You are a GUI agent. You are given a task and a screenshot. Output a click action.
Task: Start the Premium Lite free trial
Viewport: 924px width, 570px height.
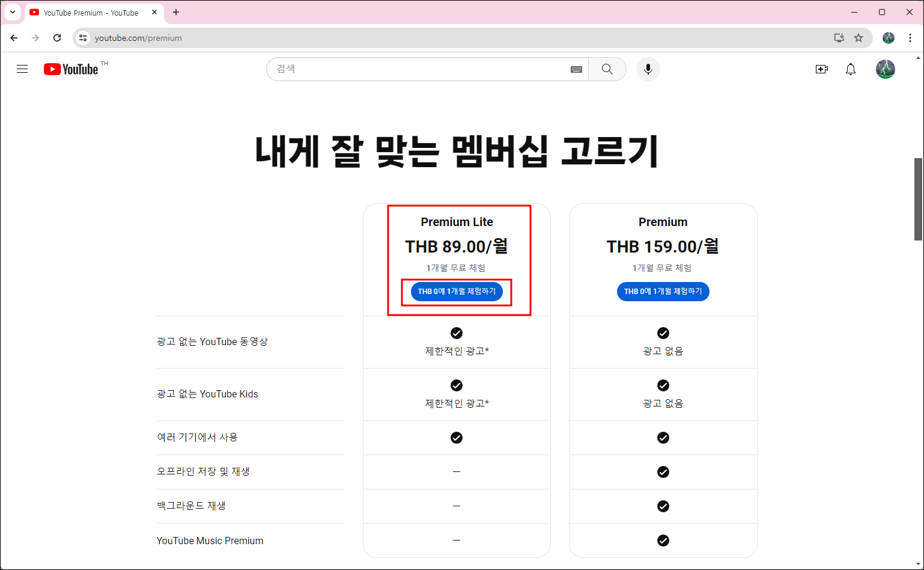(457, 292)
